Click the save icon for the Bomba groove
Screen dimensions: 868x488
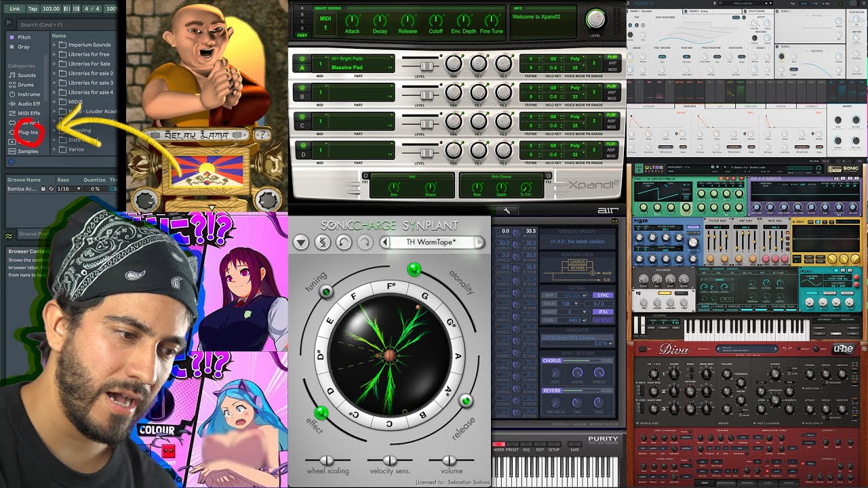click(43, 189)
